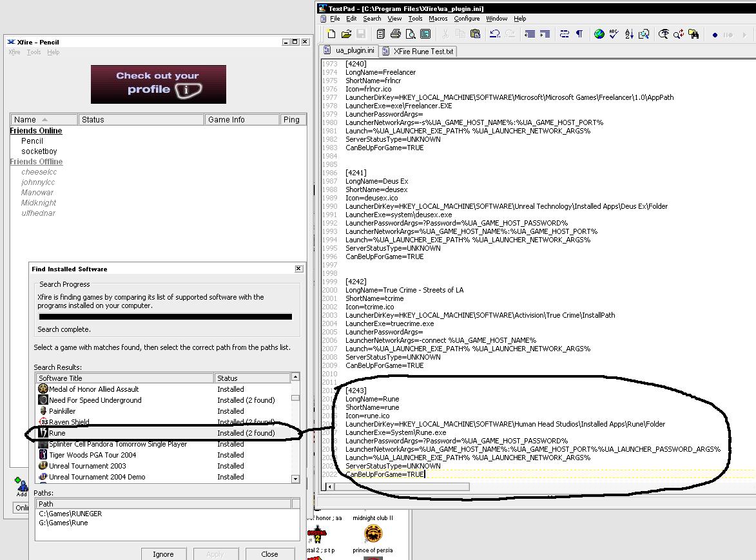Screen dimensions: 756x560
Task: Click the left arrow of TextPad's horizontal scrollbar
Action: (330, 487)
